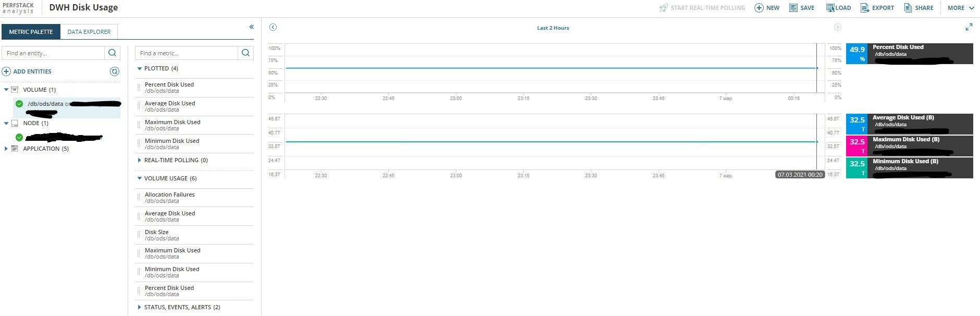The width and height of the screenshot is (980, 316).
Task: Click the SHARE document icon
Action: click(908, 8)
